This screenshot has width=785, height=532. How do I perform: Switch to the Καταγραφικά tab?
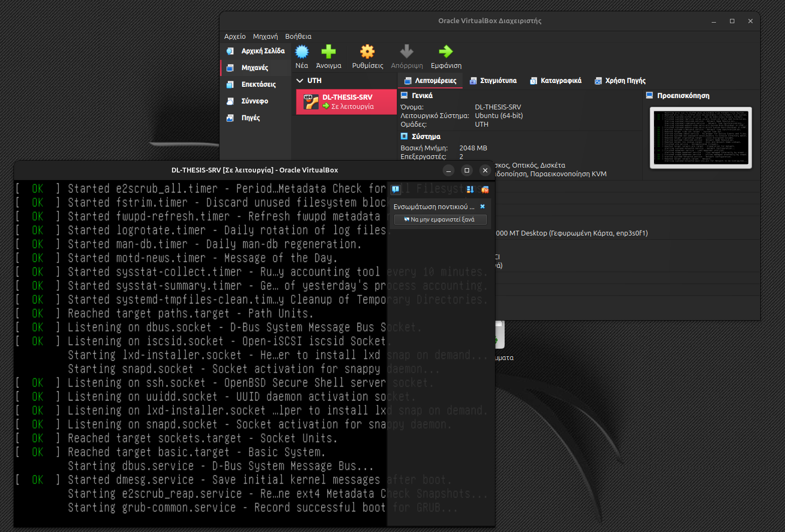[x=555, y=80]
